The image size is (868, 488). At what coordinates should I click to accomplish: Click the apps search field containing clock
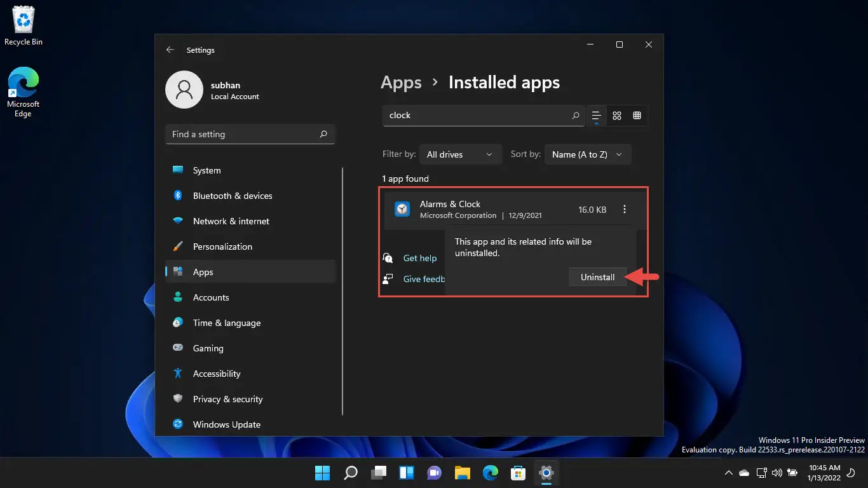[x=483, y=116]
